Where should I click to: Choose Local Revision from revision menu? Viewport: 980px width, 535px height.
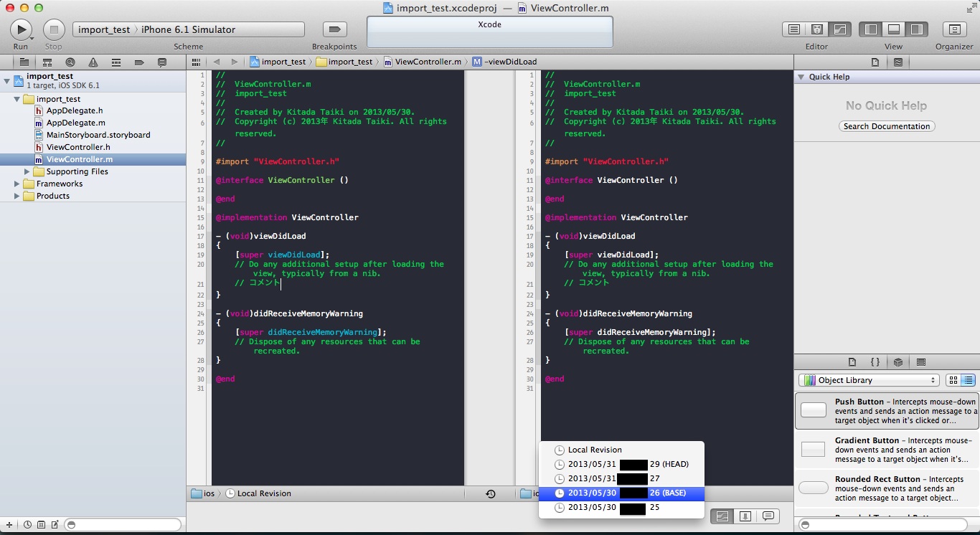[621, 450]
